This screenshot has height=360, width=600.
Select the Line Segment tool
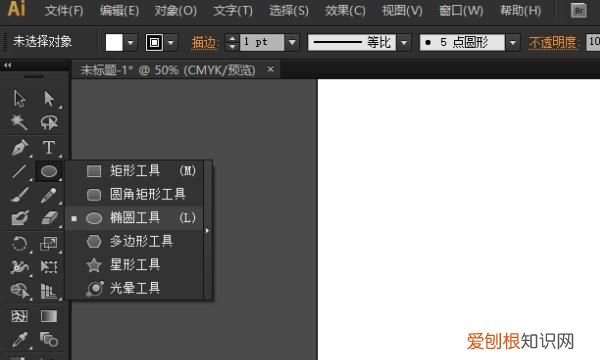pos(19,171)
